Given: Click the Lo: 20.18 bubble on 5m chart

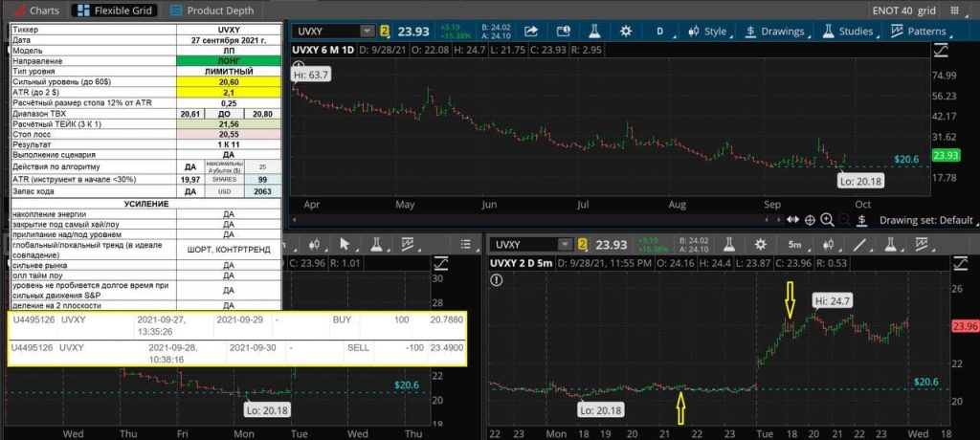Looking at the screenshot, I should point(601,410).
